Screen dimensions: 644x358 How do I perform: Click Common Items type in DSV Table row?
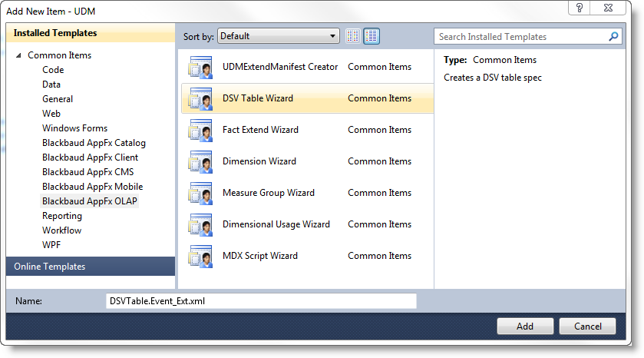pyautogui.click(x=379, y=98)
